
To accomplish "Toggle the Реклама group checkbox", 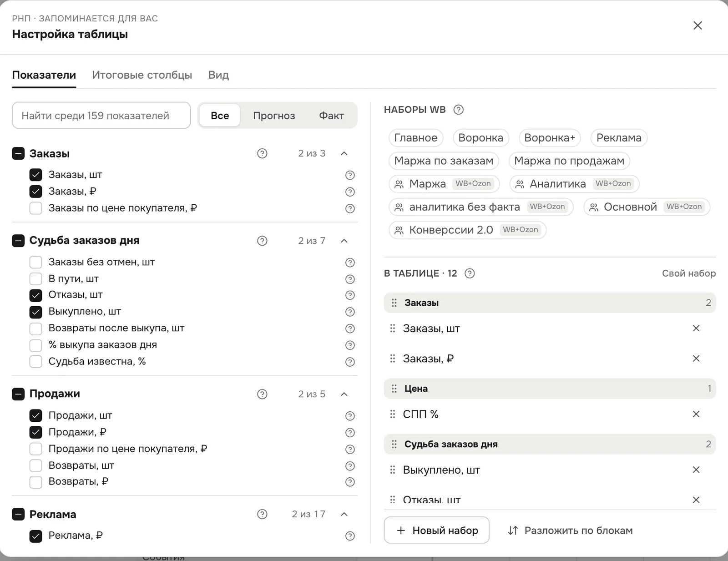I will tap(18, 515).
